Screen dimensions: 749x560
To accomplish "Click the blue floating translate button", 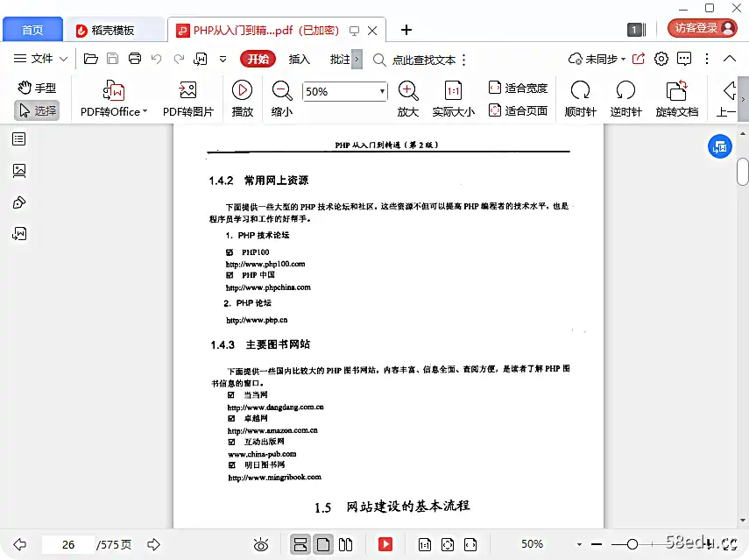I will [x=720, y=147].
